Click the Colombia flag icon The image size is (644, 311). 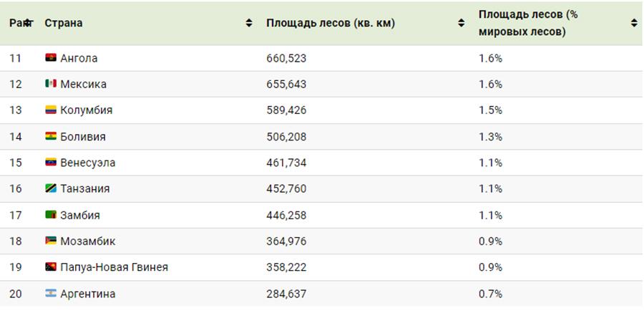pyautogui.click(x=51, y=110)
